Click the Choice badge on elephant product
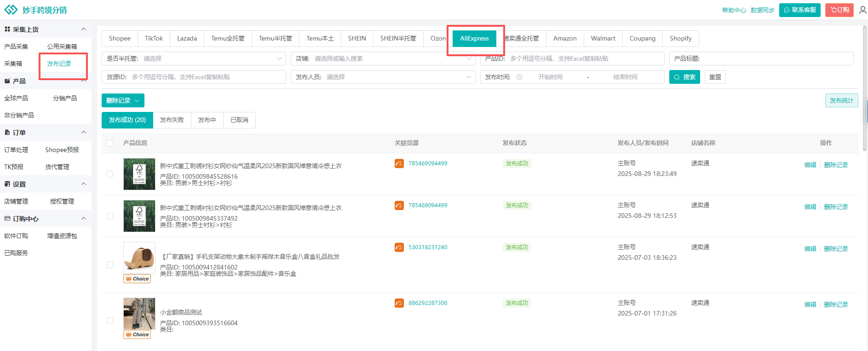The height and width of the screenshot is (351, 868). (137, 279)
